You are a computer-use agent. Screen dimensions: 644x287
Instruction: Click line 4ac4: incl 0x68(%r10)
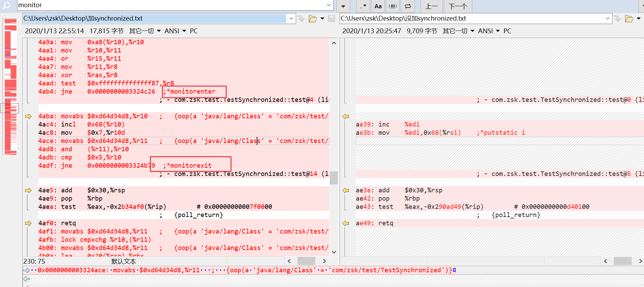pyautogui.click(x=81, y=124)
